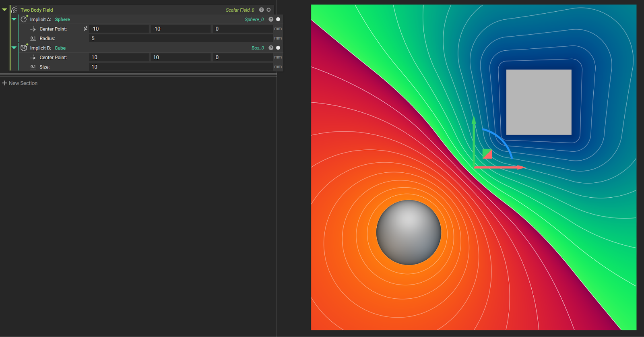Click the scalar icon beside Radius
This screenshot has width=644, height=337.
pyautogui.click(x=33, y=38)
